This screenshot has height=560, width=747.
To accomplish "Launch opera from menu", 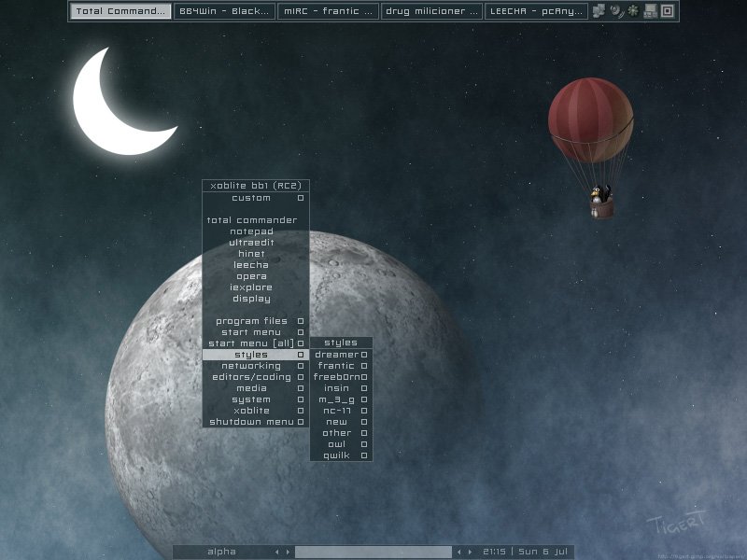I will point(256,276).
